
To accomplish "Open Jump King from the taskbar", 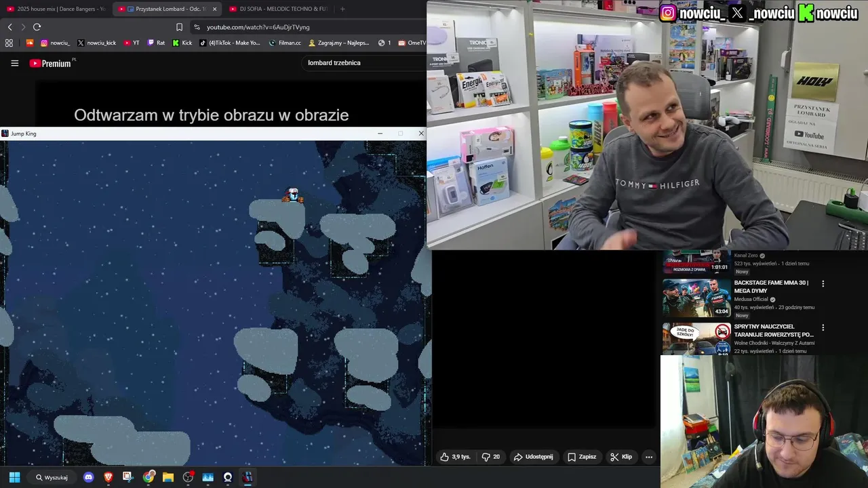I will [x=248, y=477].
